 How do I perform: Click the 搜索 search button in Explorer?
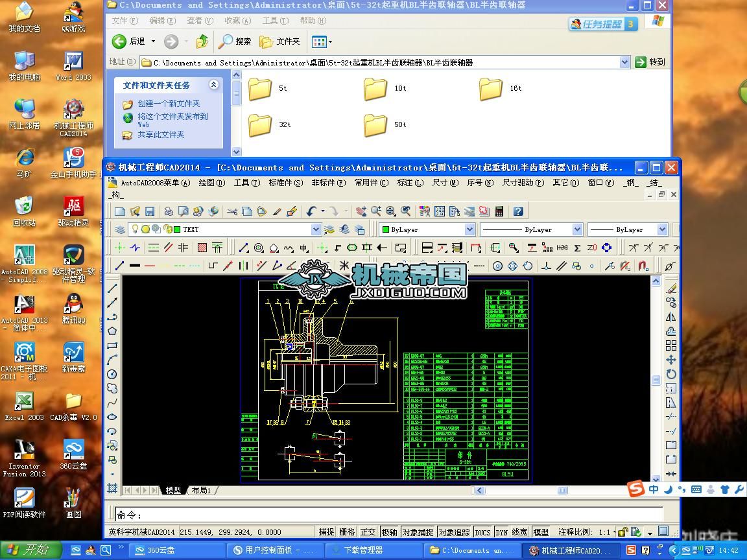click(234, 41)
